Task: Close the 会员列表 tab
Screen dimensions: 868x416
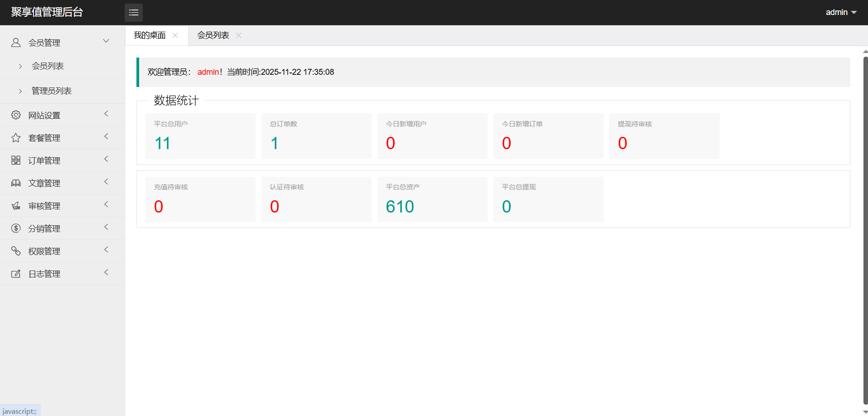Action: [238, 35]
